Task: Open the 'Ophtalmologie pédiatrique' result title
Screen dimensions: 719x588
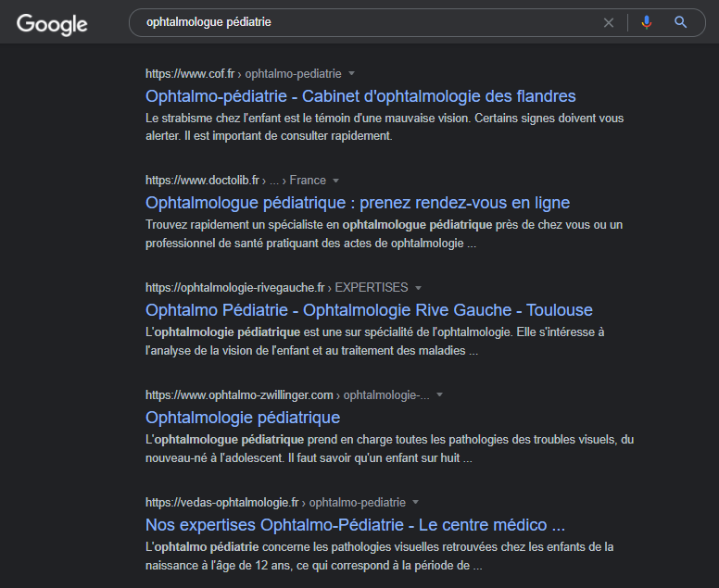Action: click(243, 418)
